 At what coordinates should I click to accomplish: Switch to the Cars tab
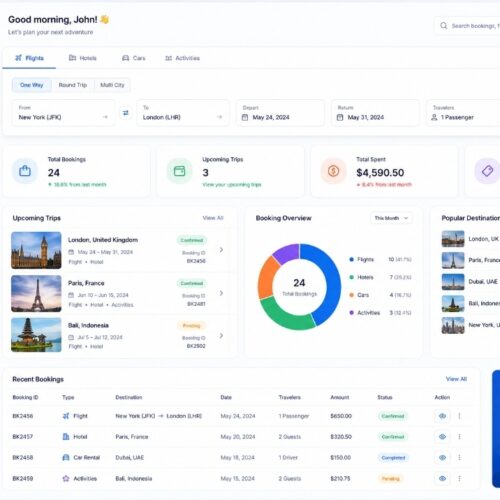tap(134, 58)
